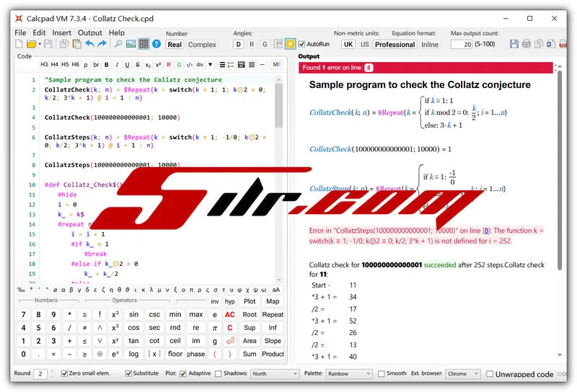Apply italic formatting in code toolbar
Image resolution: width=577 pixels, height=392 pixels.
[117, 65]
